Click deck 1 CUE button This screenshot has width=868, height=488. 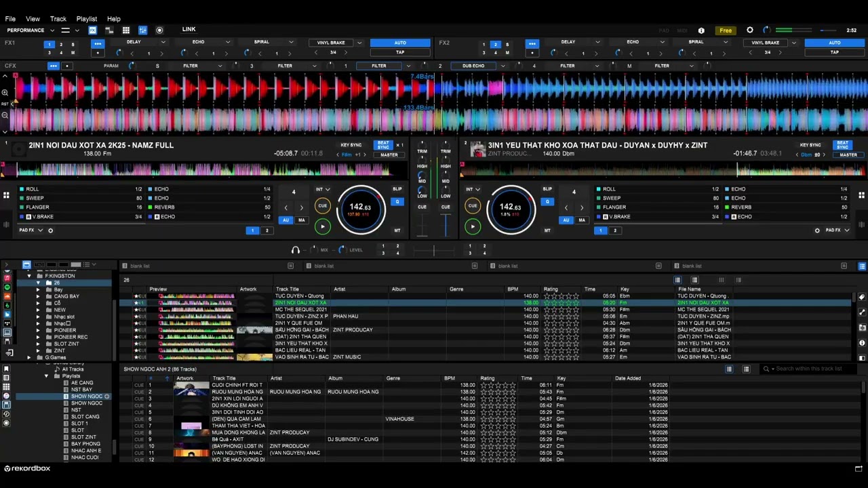322,206
